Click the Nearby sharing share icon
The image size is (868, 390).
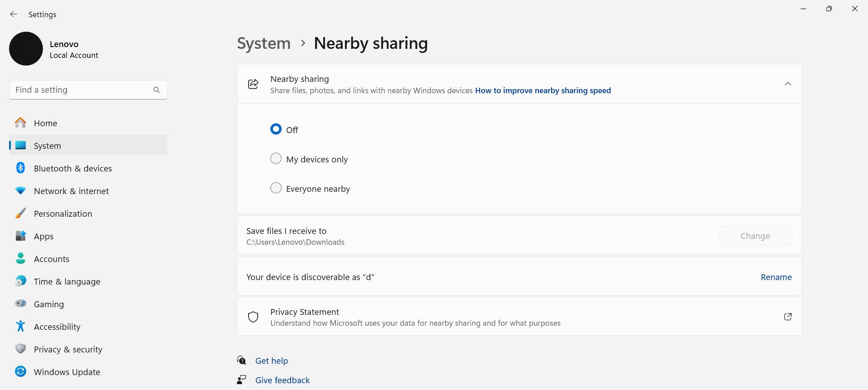tap(253, 84)
